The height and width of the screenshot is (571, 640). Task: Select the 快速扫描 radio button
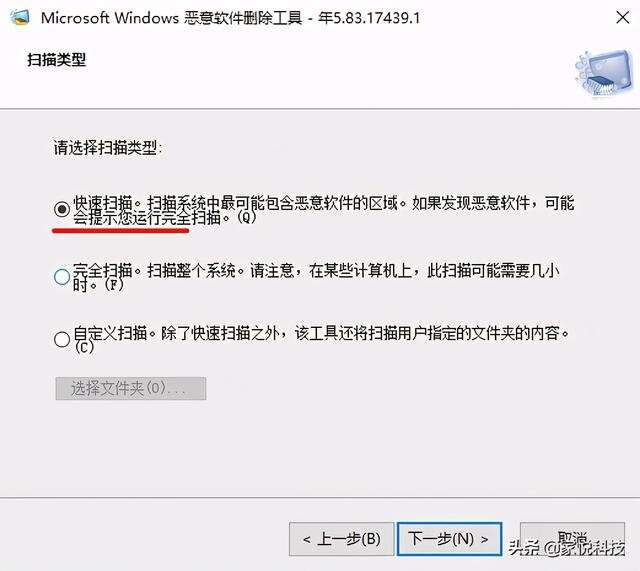pyautogui.click(x=62, y=209)
